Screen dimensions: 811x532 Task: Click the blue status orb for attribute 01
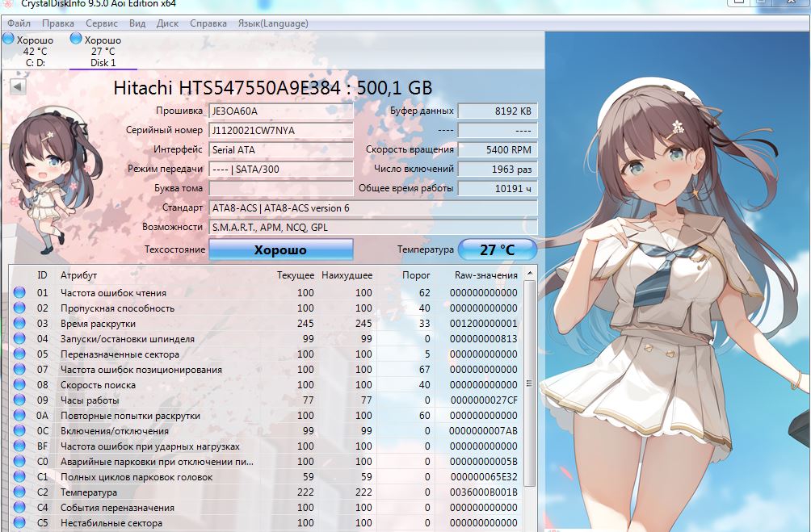pos(19,293)
